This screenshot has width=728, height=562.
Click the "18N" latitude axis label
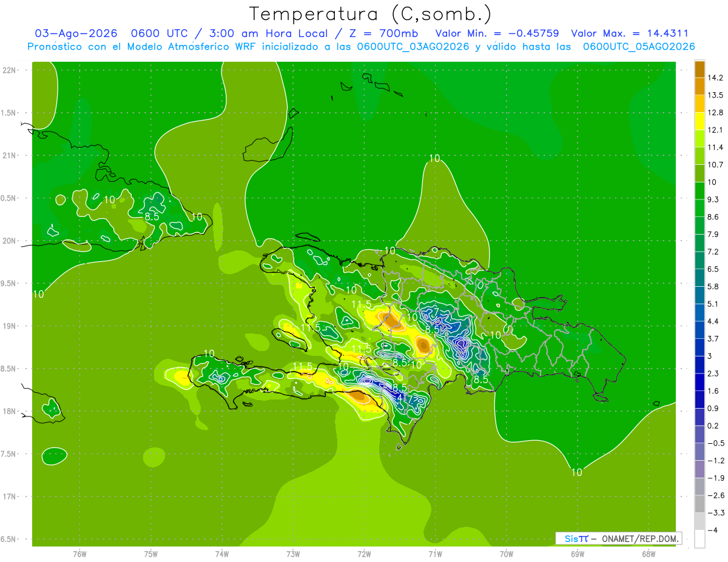click(x=10, y=412)
